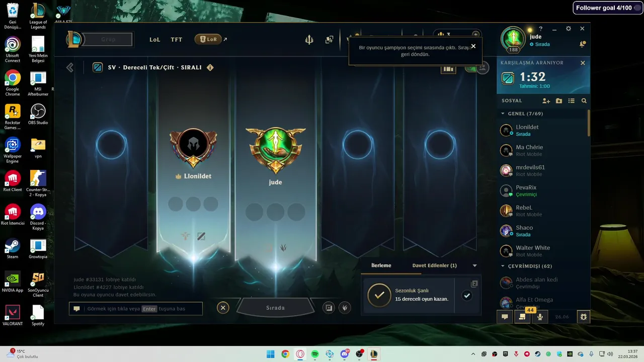The height and width of the screenshot is (362, 644).
Task: Open the TFT game tab
Action: tap(176, 39)
